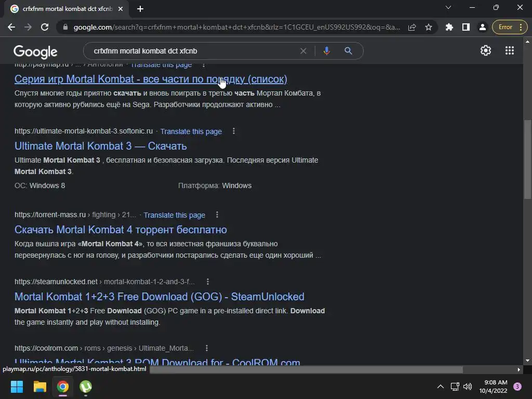Open the clock showing 9:08 AM
Screen dimensions: 532x399
tap(493, 387)
